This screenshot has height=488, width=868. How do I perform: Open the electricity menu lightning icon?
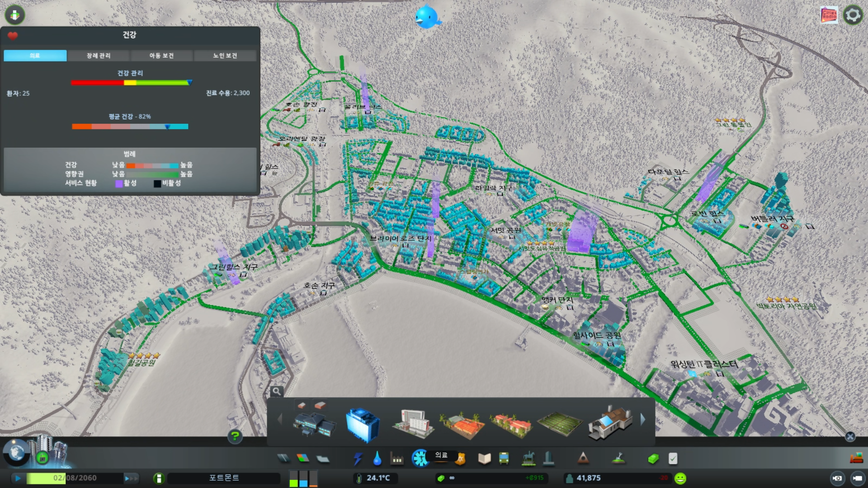click(x=358, y=459)
